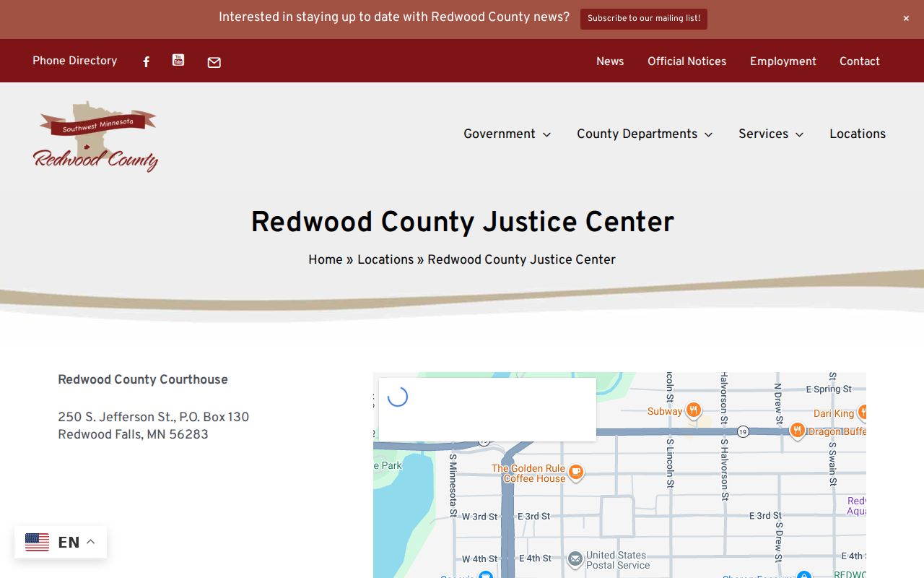
Task: Open Official Notices
Action: tap(687, 61)
